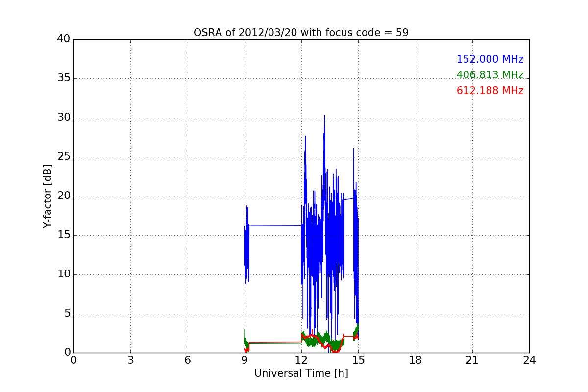588x392 pixels.
Task: Click the x-axis tick label '24'
Action: [529, 360]
